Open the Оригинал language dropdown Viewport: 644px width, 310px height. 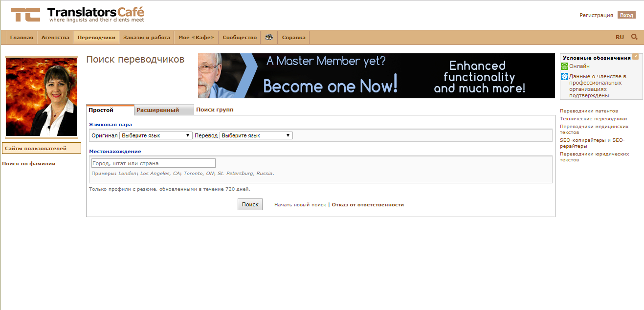tap(156, 135)
